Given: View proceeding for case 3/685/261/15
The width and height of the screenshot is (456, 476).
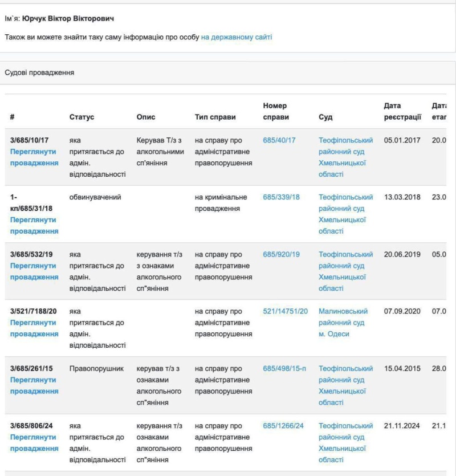Looking at the screenshot, I should tap(34, 385).
